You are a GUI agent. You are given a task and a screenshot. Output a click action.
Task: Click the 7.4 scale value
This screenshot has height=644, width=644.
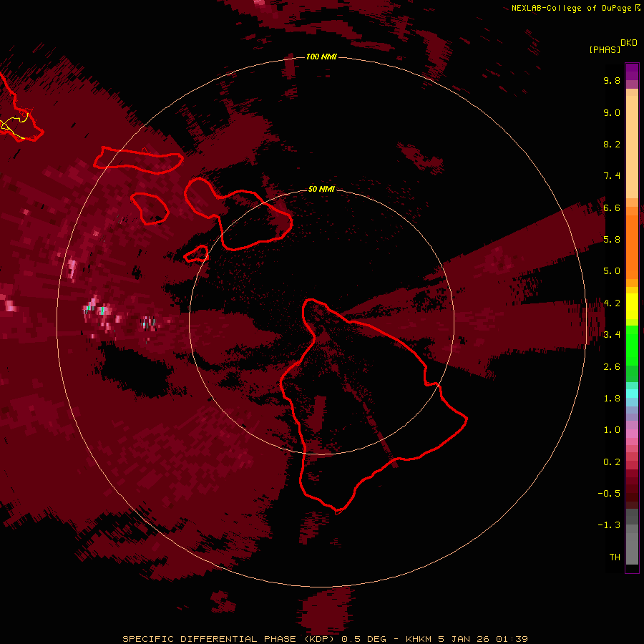(x=612, y=176)
